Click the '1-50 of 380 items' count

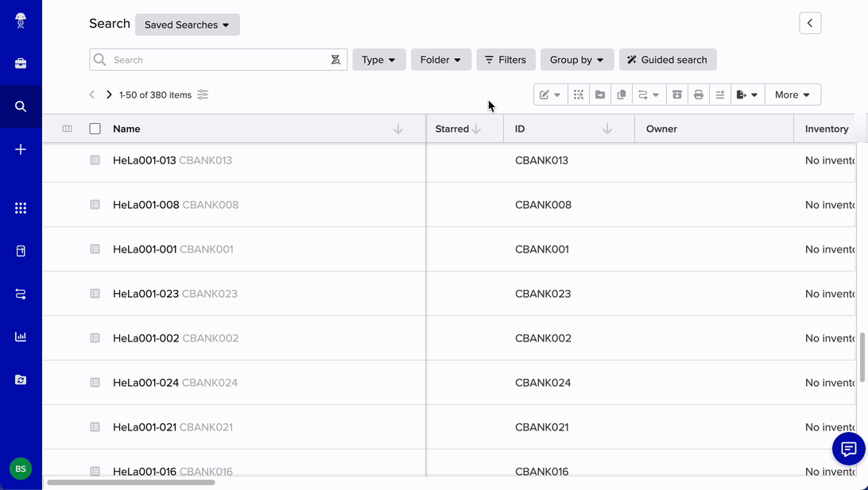pos(156,95)
